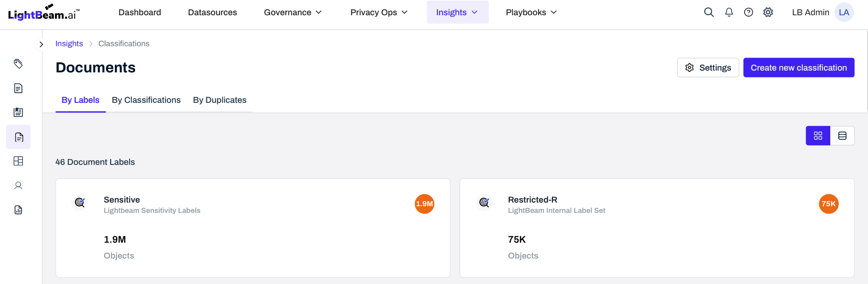This screenshot has height=284, width=868.
Task: Open the notifications bell
Action: 729,12
